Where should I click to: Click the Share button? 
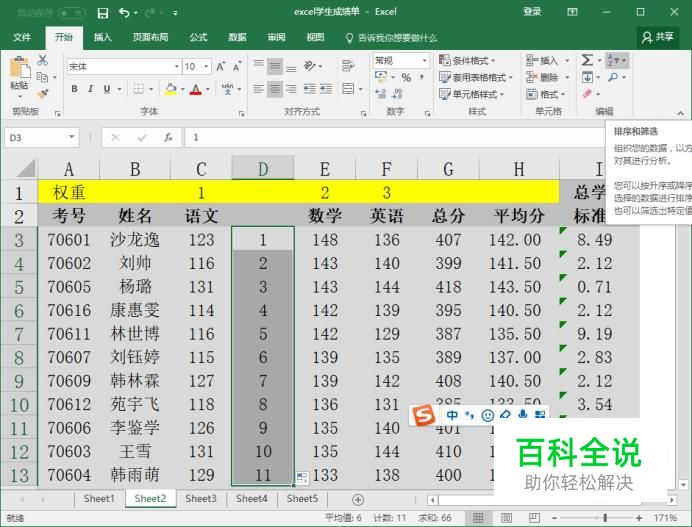click(658, 37)
